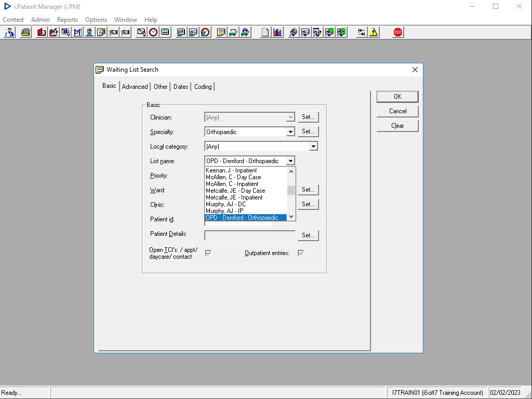Click the red EXIT stop sign icon
The width and height of the screenshot is (532, 399).
coord(398,32)
